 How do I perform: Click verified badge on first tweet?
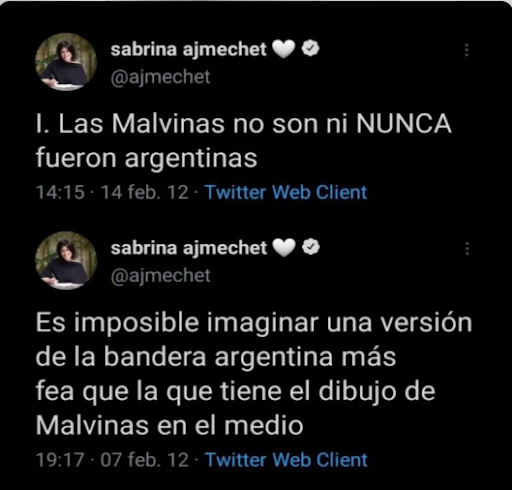coord(310,49)
